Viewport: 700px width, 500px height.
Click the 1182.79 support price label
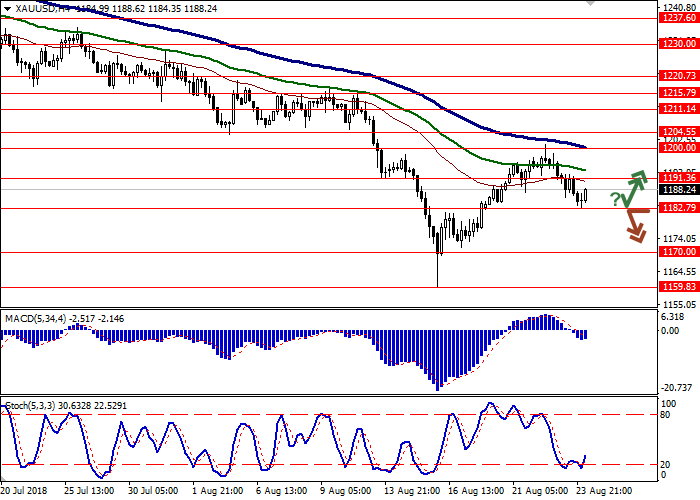click(x=678, y=208)
